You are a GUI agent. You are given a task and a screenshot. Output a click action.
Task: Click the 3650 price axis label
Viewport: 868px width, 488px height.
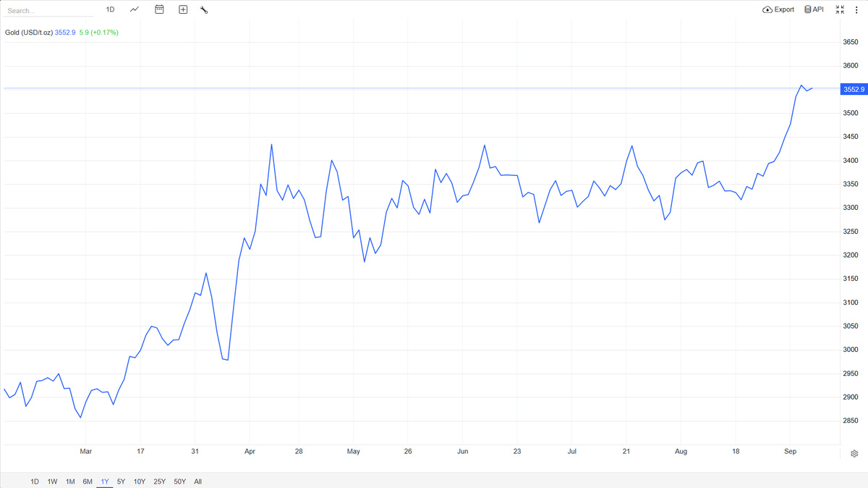click(x=851, y=43)
